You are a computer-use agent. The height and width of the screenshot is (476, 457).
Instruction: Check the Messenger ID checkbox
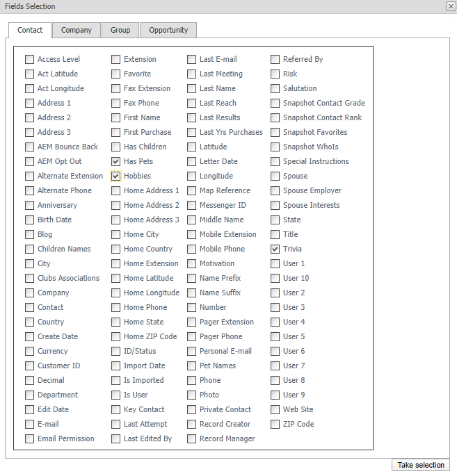point(191,205)
